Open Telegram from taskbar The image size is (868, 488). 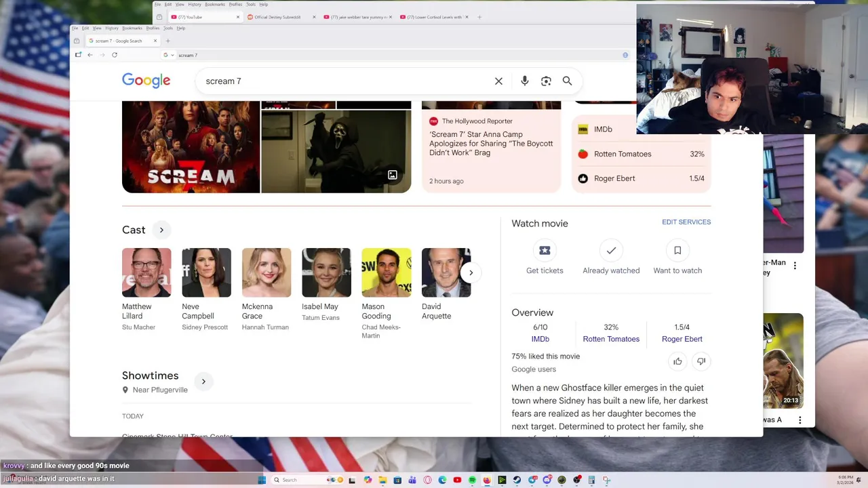(x=532, y=480)
